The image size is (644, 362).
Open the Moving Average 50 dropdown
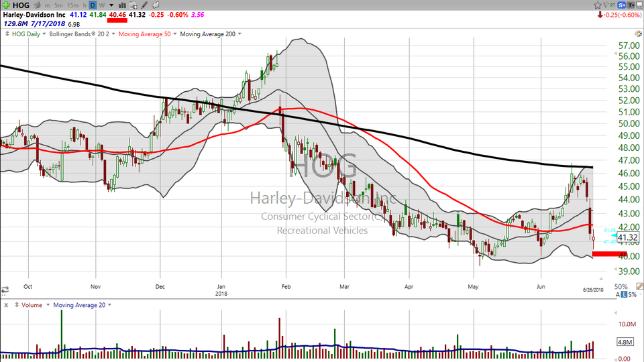point(147,34)
